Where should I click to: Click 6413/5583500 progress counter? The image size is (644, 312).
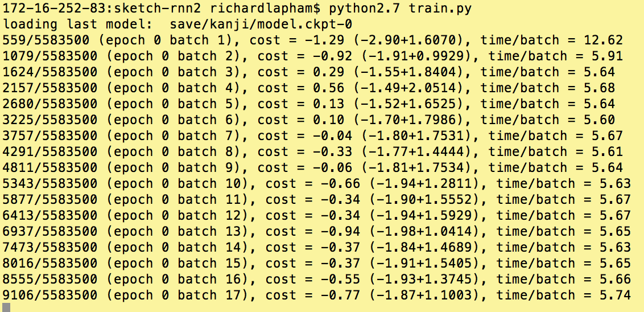(50, 216)
